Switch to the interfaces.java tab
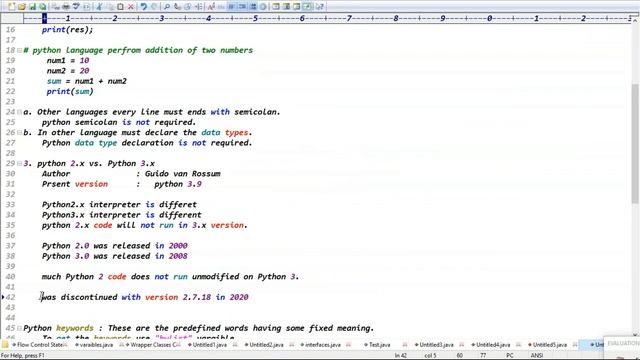Screen dimensions: 640x360 pyautogui.click(x=323, y=345)
